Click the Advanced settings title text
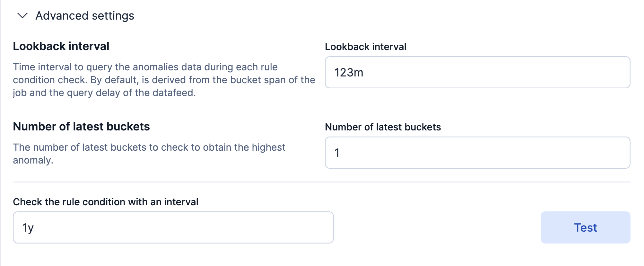Image resolution: width=644 pixels, height=266 pixels. click(x=85, y=15)
